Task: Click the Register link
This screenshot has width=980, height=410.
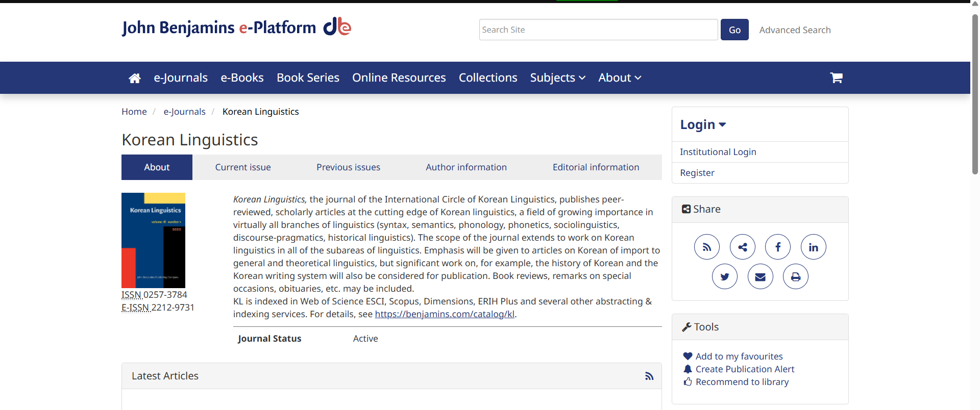Action: click(x=697, y=173)
